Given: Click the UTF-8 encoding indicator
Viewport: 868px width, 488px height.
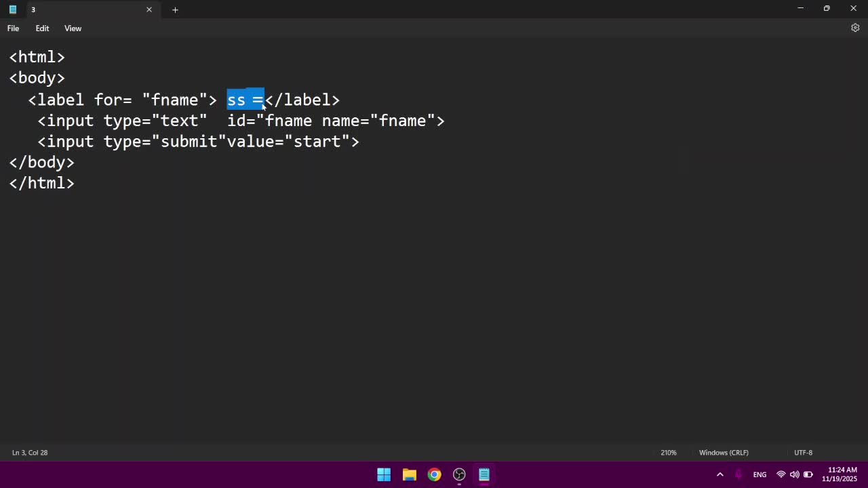Looking at the screenshot, I should (x=803, y=453).
